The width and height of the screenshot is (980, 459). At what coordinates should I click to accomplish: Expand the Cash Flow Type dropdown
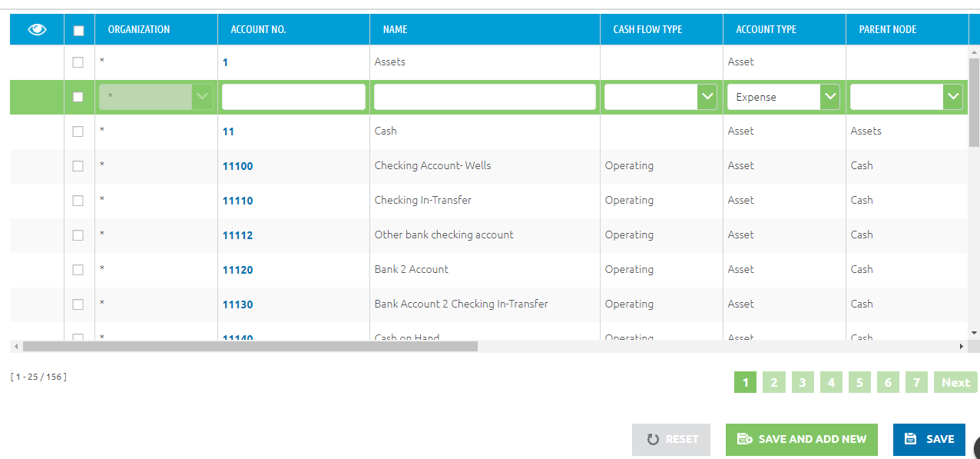(707, 97)
